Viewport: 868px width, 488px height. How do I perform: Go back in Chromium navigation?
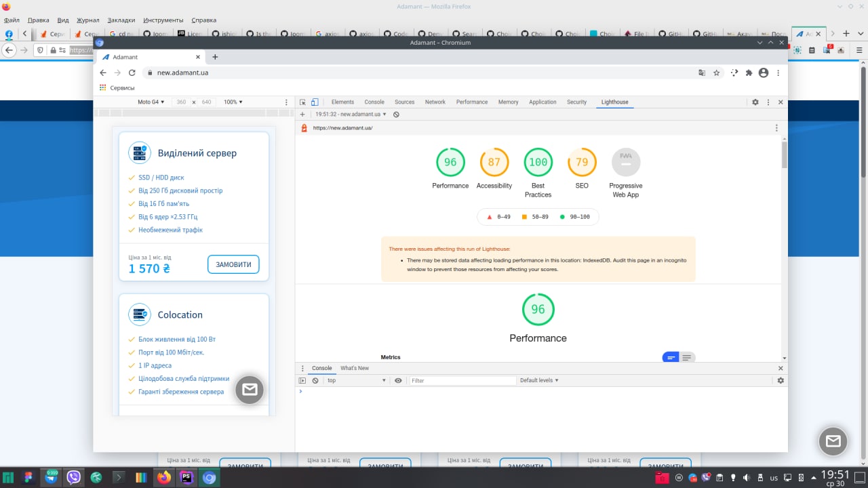[x=103, y=73]
